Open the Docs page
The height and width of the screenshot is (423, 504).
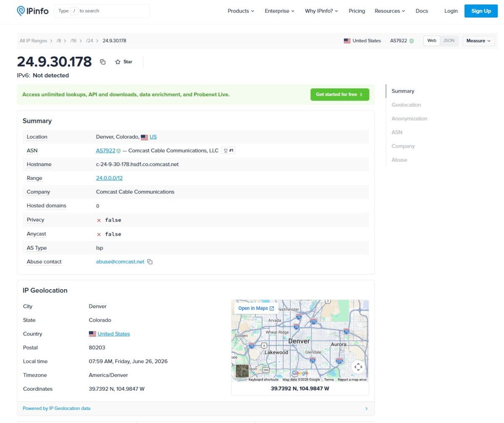[422, 11]
